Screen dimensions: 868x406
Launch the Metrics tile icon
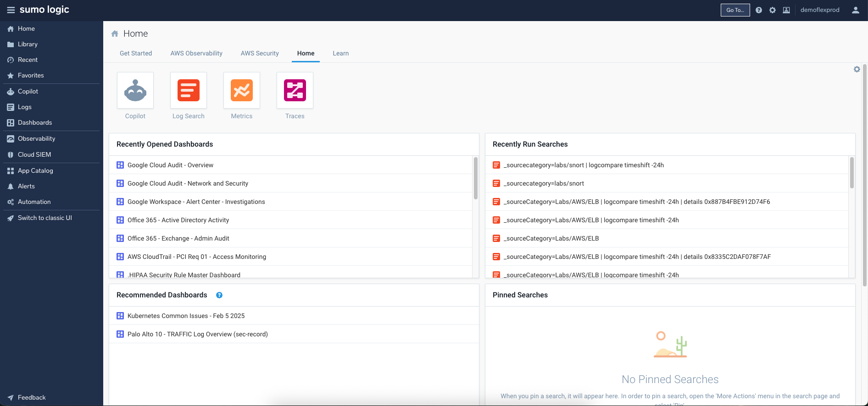pos(242,91)
